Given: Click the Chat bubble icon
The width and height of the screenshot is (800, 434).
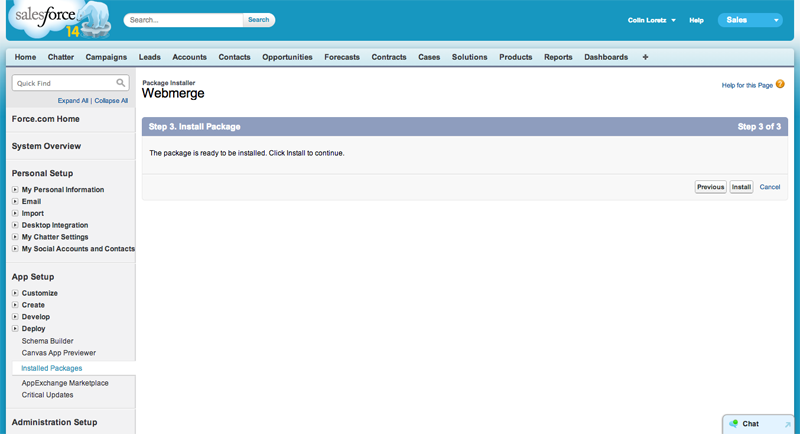Looking at the screenshot, I should (734, 424).
